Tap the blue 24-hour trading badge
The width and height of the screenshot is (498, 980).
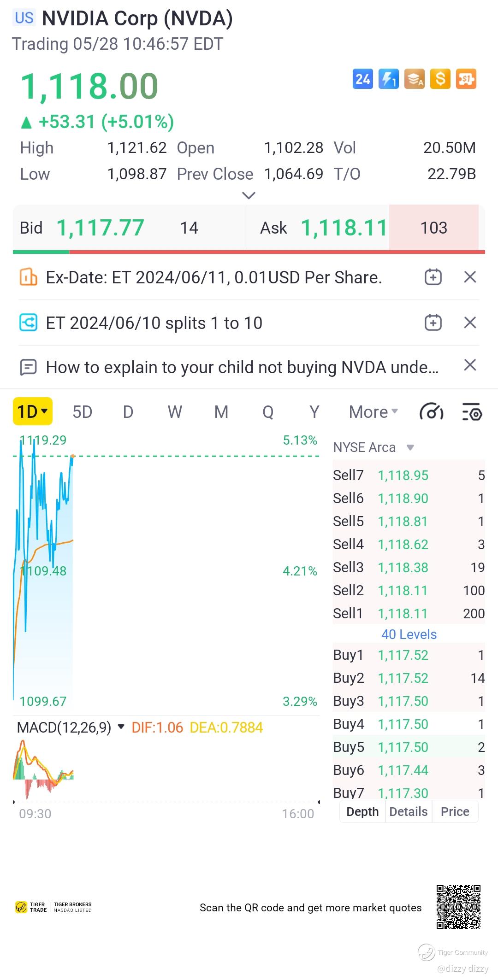[x=362, y=79]
